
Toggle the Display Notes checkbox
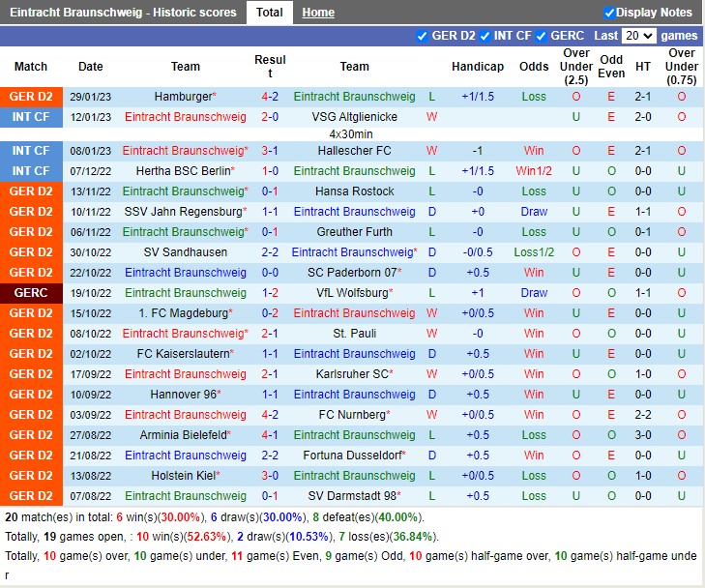coord(609,13)
